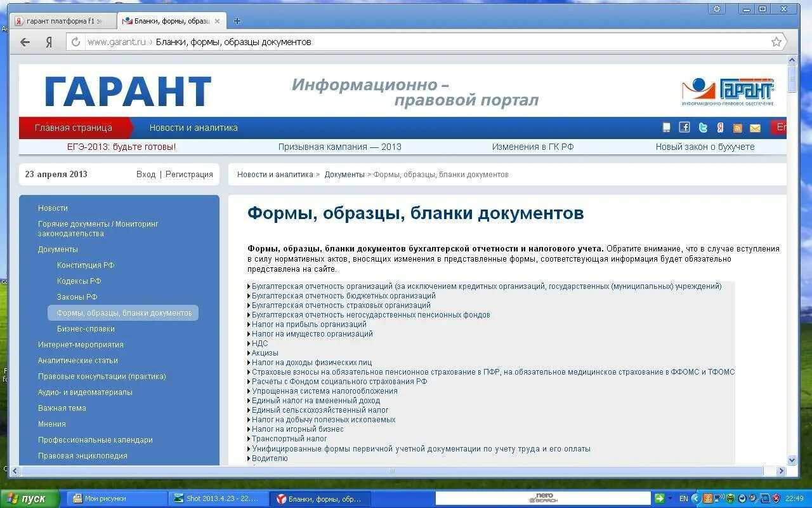Select 'Формы, образцы, бланки документов' in the sidebar
812x508 pixels.
(x=123, y=312)
